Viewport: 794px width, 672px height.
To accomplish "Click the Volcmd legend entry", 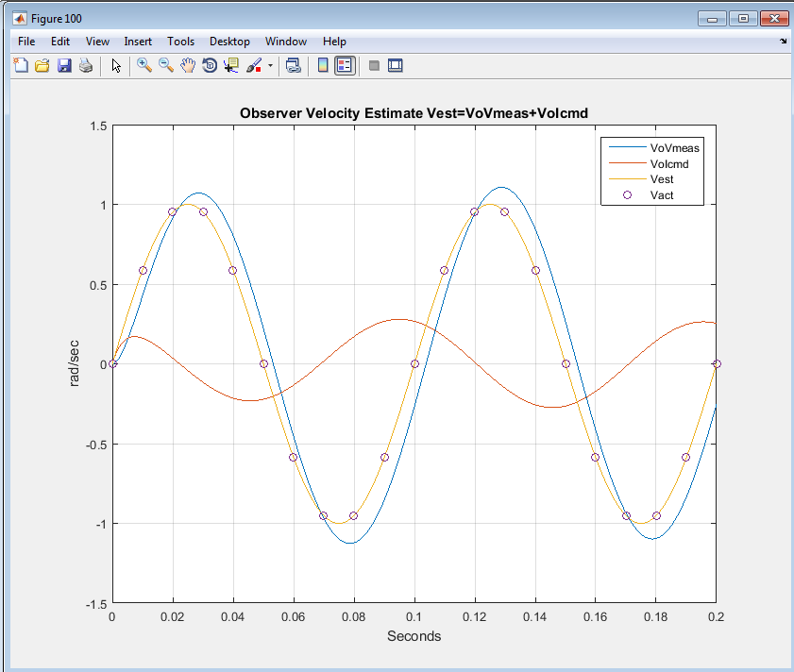I will tap(669, 163).
